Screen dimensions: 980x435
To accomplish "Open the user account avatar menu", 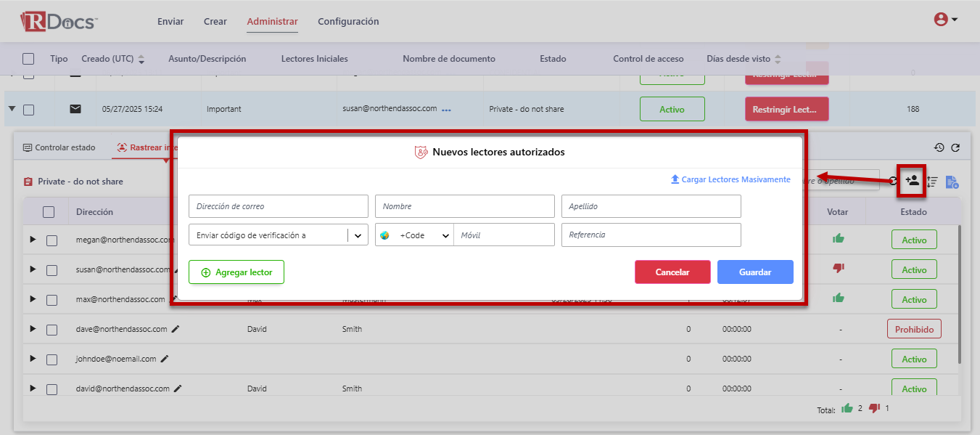I will coord(945,20).
